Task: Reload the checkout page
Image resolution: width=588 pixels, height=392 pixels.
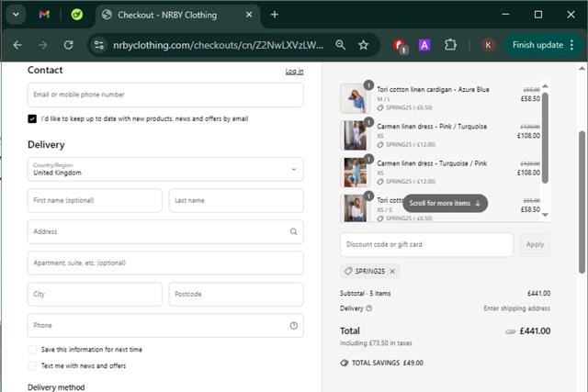Action: [x=68, y=45]
